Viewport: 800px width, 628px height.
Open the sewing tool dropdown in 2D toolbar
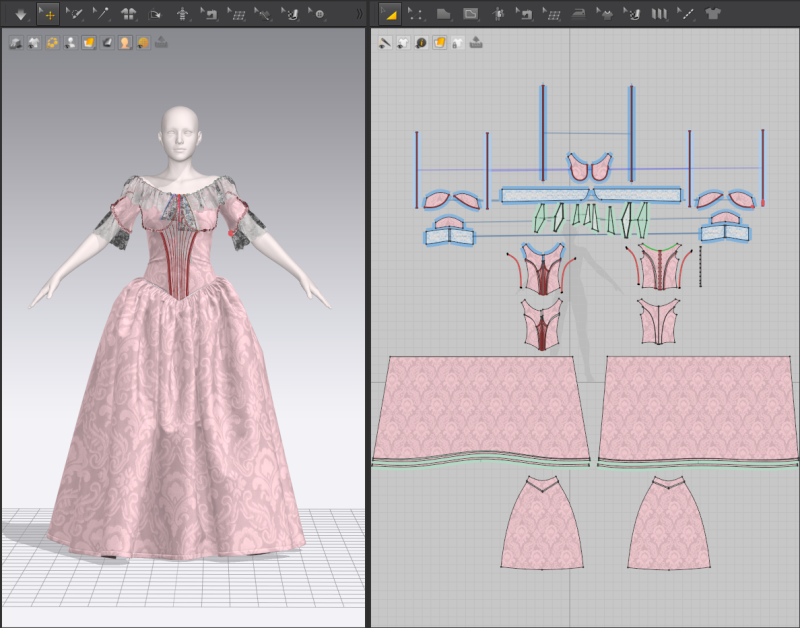(x=533, y=20)
